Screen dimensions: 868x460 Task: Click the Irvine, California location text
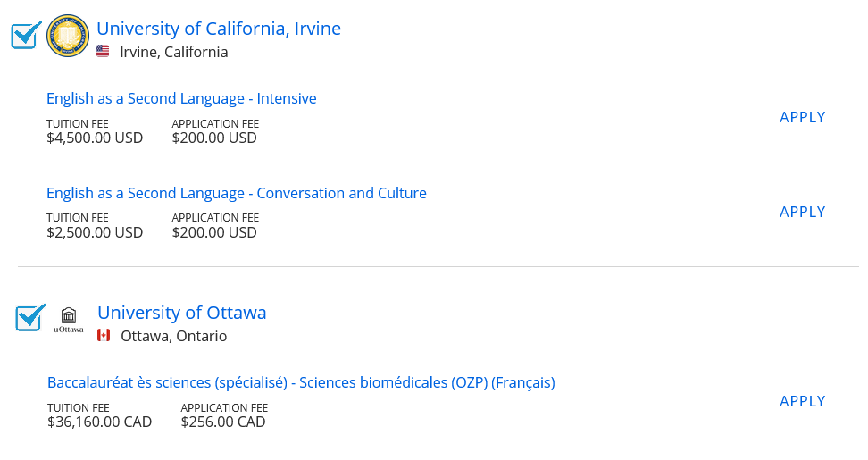[174, 52]
